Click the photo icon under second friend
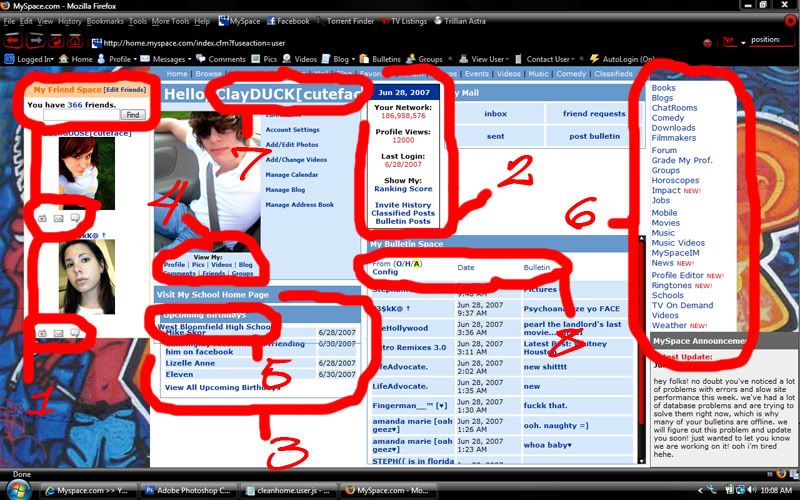This screenshot has width=800, height=500. tap(42, 333)
